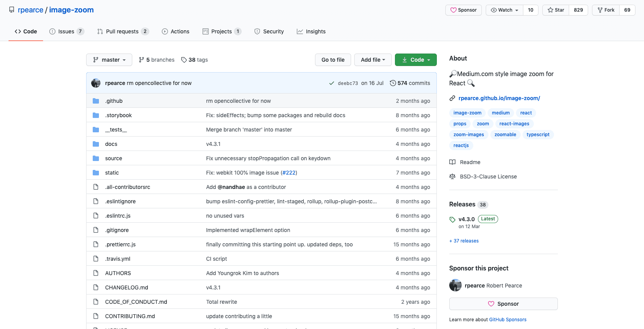Open the green Code download dropdown
Viewport: 644px width, 329px height.
click(x=416, y=60)
